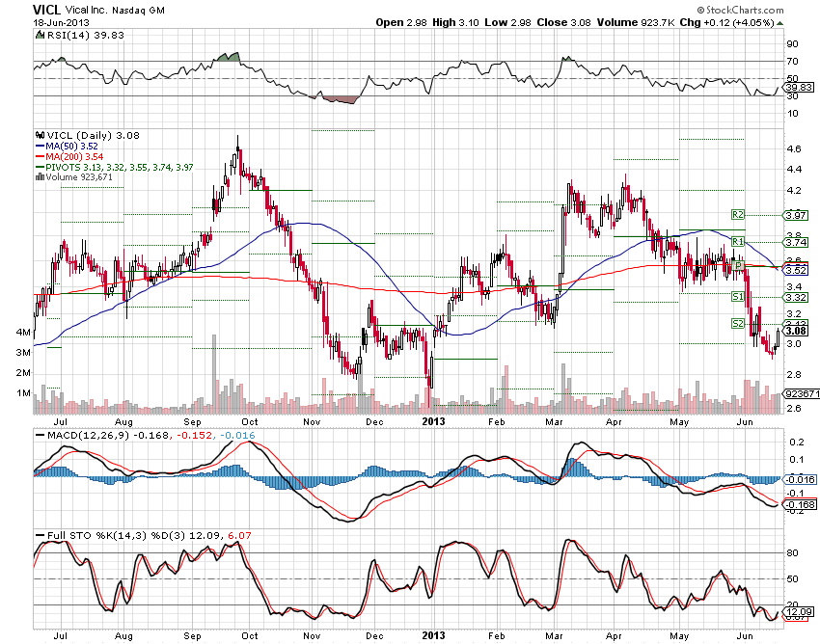Click the 923671 volume axis tag

click(x=801, y=393)
